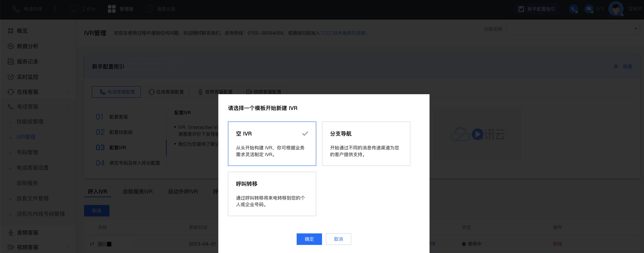Select the branch navigation template card

(x=366, y=144)
